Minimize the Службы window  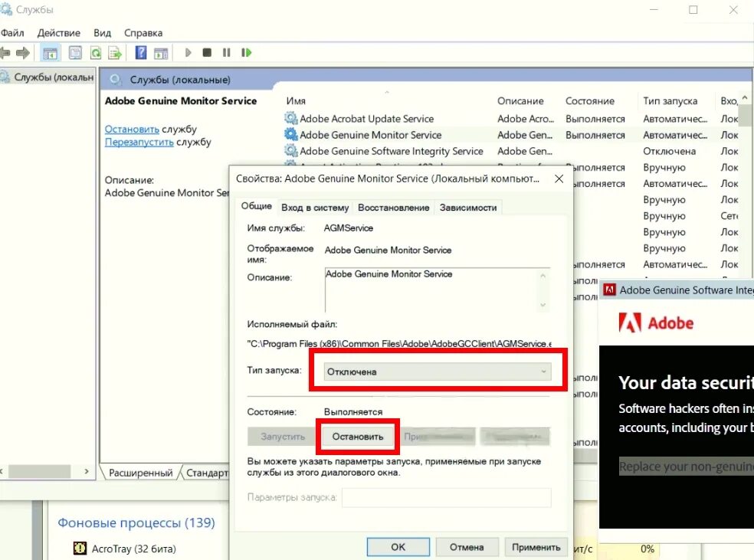(654, 10)
